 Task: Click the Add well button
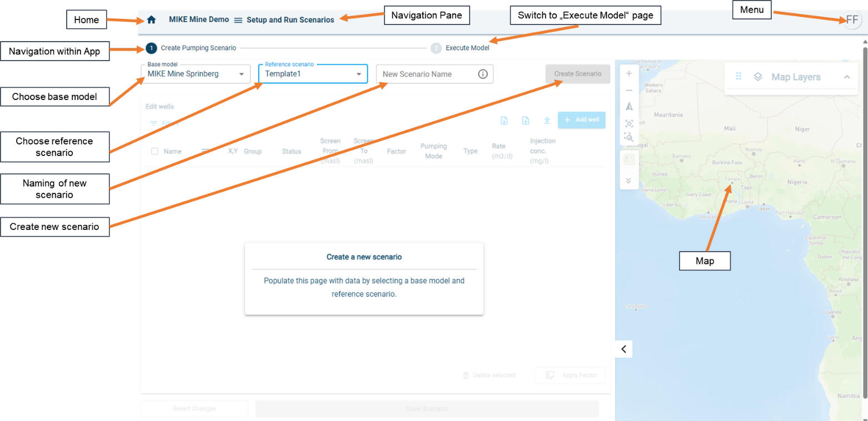pos(581,120)
